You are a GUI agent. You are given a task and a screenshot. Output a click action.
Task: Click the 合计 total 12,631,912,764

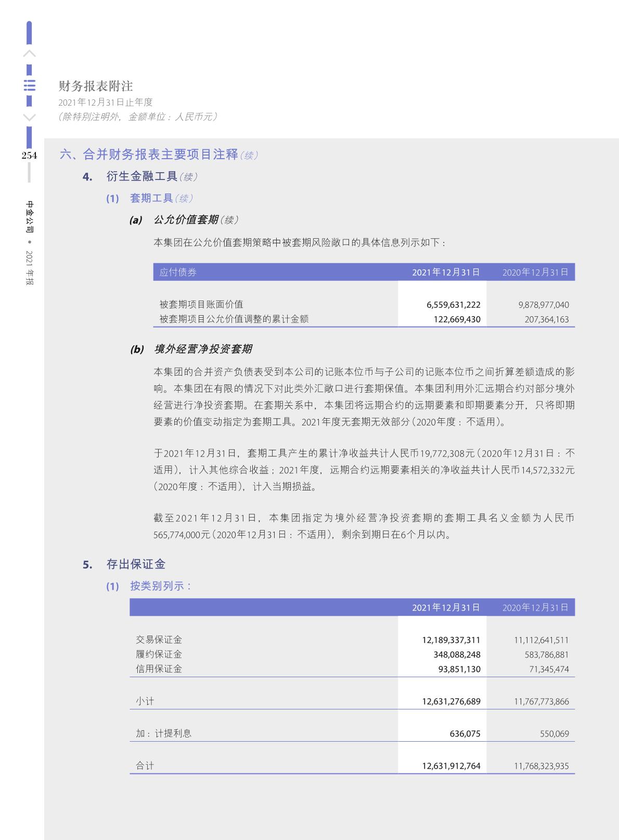[x=451, y=766]
